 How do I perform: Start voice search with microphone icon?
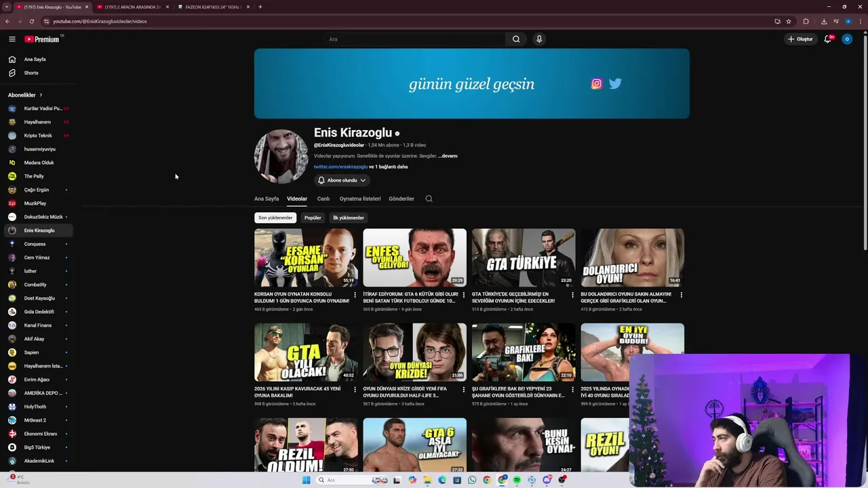(539, 39)
